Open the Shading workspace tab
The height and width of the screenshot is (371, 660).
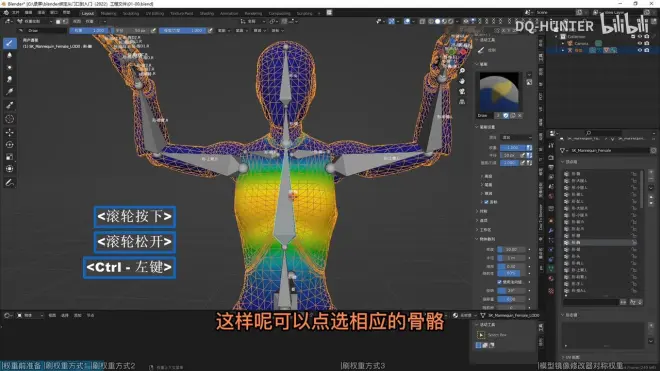coord(207,13)
